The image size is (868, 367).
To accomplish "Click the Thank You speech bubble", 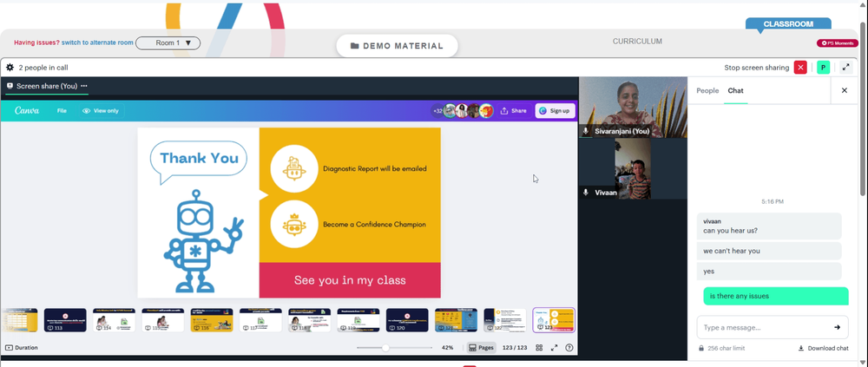I will (x=199, y=161).
